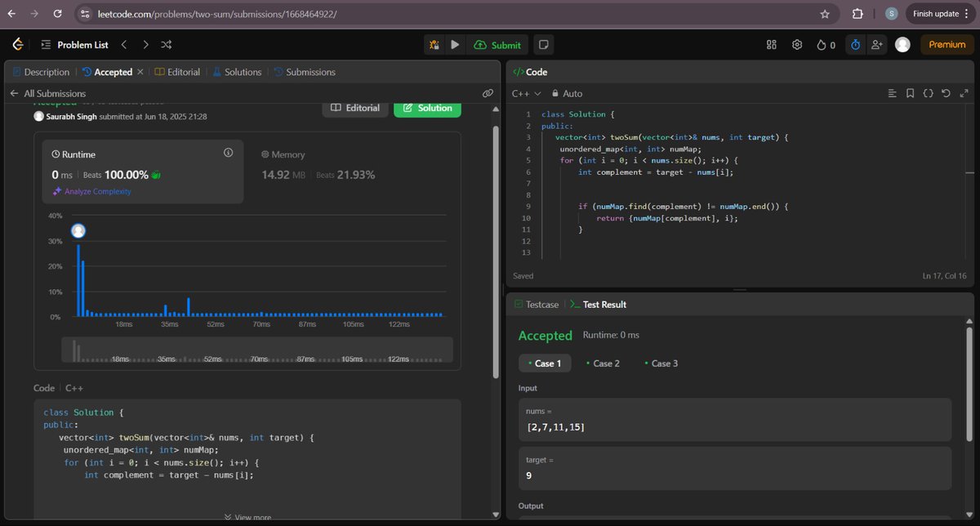Open browser extensions puzzle icon
This screenshot has height=526, width=980.
coord(857,13)
